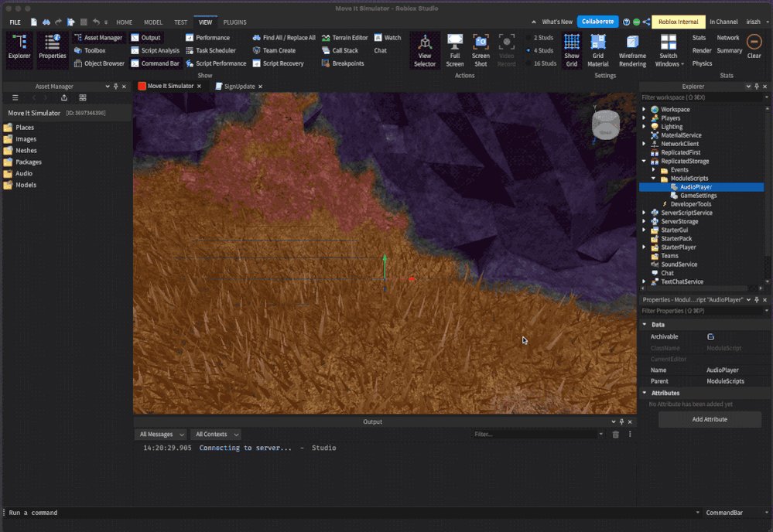
Task: Toggle the Asset Manager window
Action: [98, 37]
